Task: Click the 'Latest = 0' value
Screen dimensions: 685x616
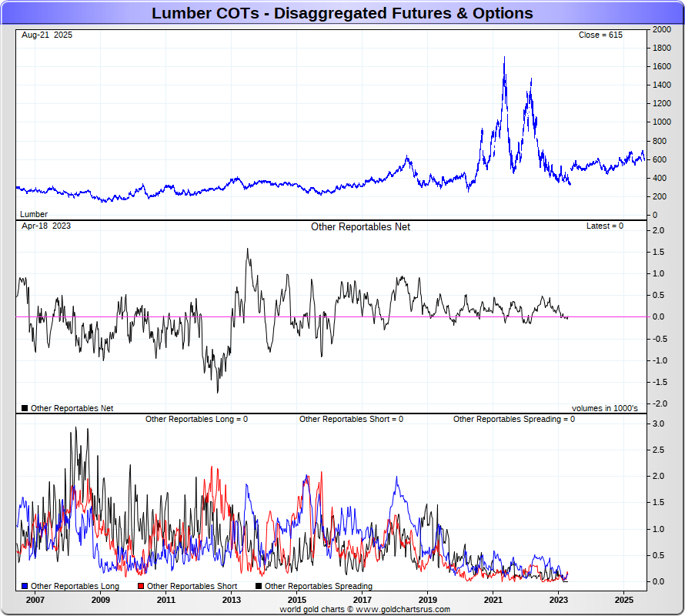Action: [x=605, y=226]
